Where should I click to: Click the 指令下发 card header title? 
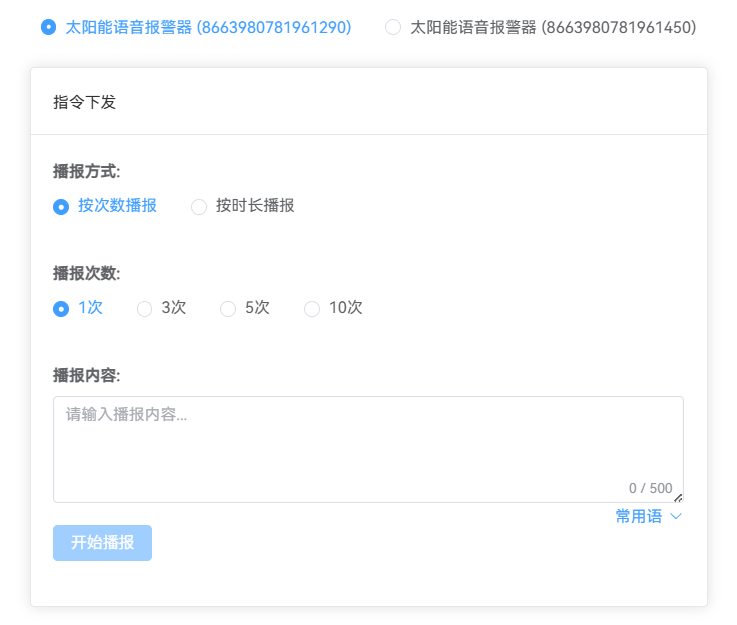tap(85, 102)
